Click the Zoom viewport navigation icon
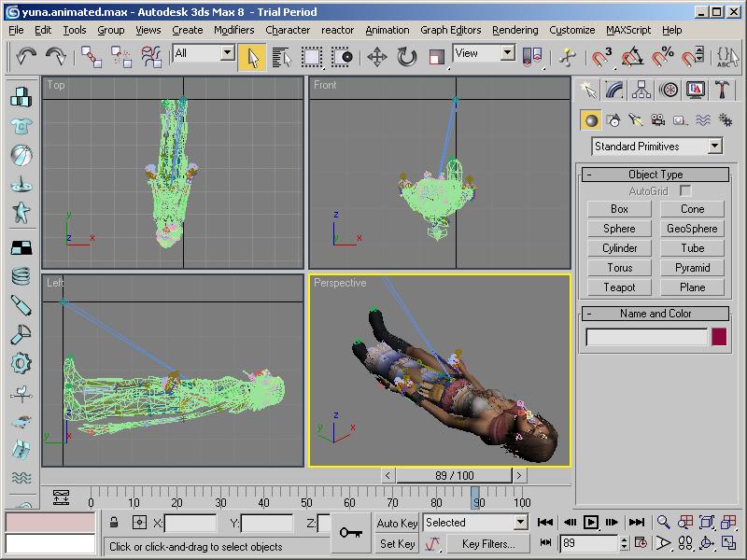The image size is (747, 560). tap(663, 523)
